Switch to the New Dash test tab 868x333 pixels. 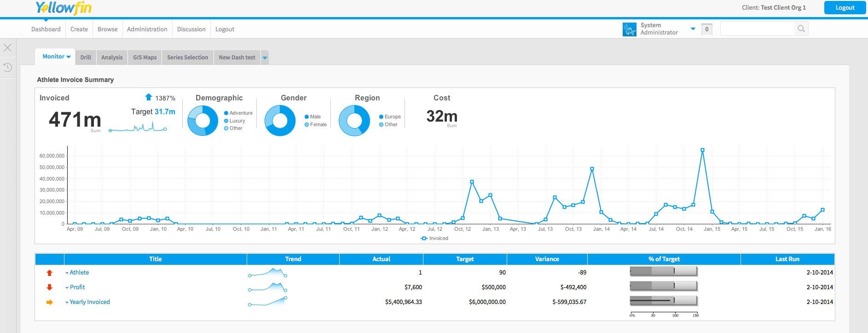[x=237, y=58]
